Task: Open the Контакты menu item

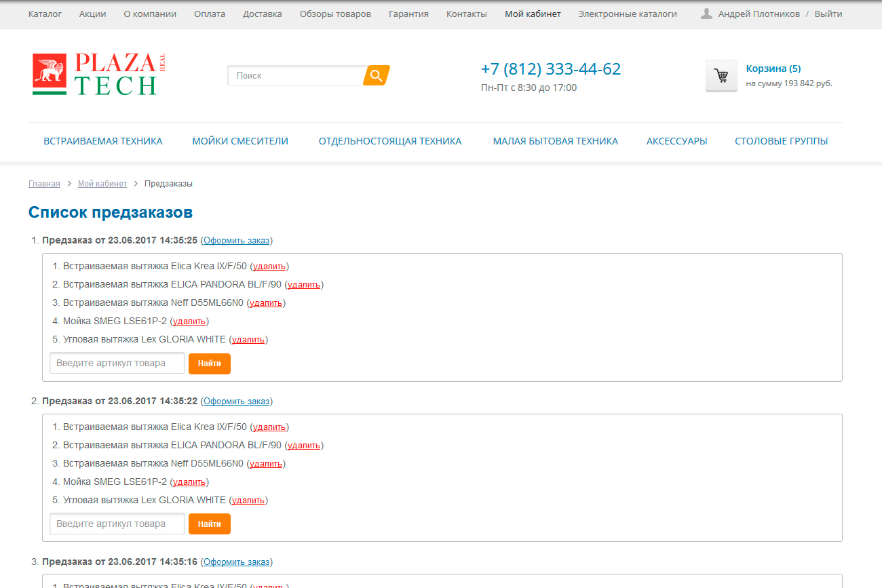Action: pyautogui.click(x=467, y=14)
